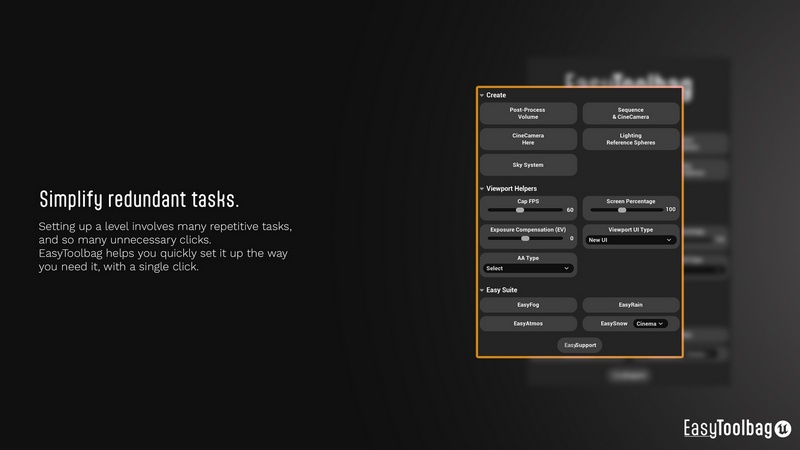Open the EasyAtmos tool
This screenshot has height=450, width=800.
pyautogui.click(x=529, y=324)
